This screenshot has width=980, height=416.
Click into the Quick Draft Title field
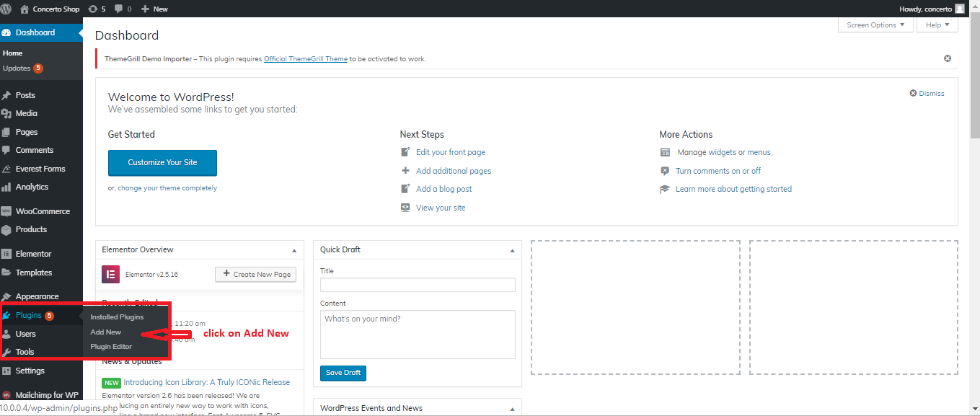pos(418,285)
